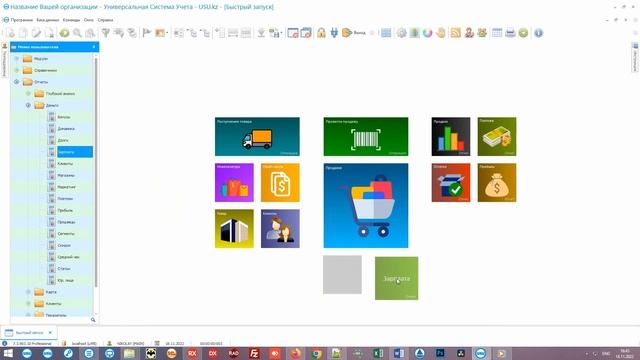Open the Команды menu
Viewport: 640px width, 360px height.
[x=71, y=20]
